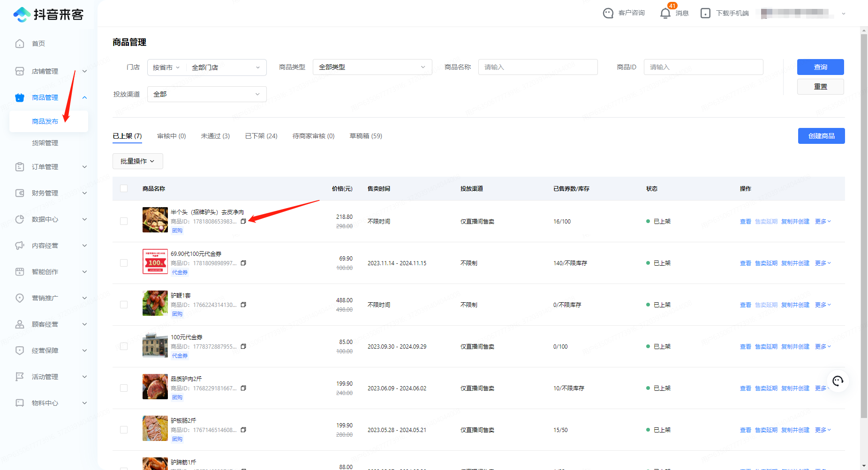Open the 商品类型 dropdown
868x470 pixels.
372,67
